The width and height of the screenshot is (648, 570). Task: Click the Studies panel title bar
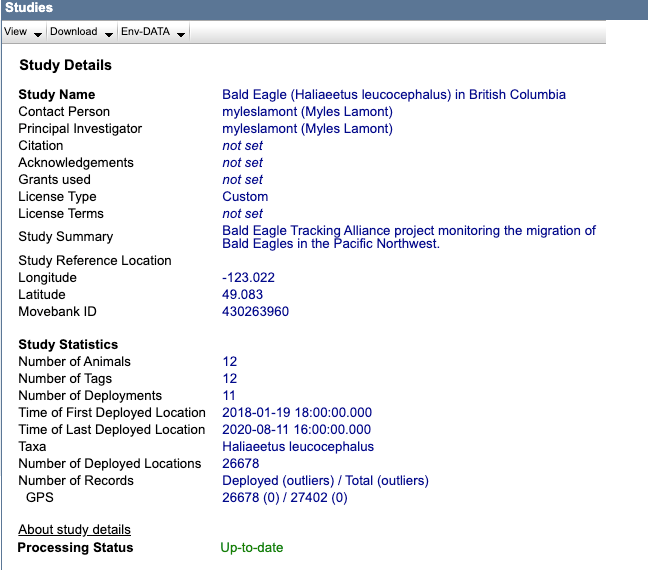click(x=300, y=8)
